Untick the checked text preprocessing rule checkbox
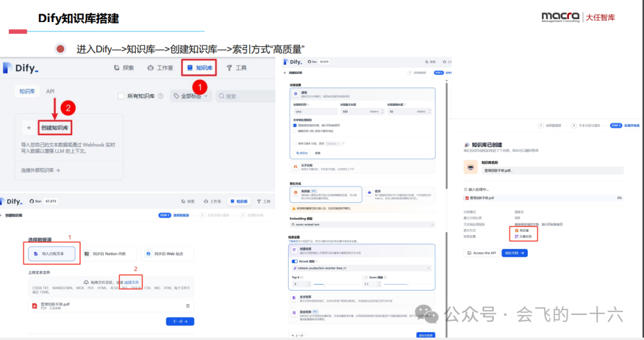 coord(295,126)
